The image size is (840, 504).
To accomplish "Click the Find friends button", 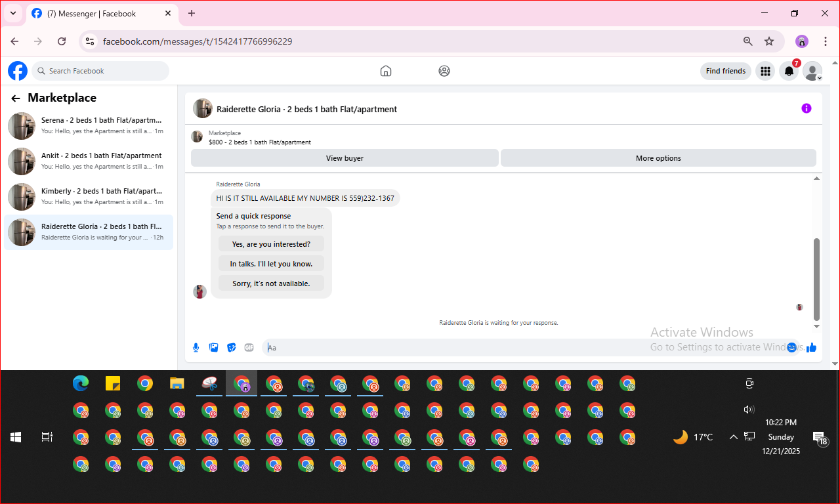I will (726, 71).
